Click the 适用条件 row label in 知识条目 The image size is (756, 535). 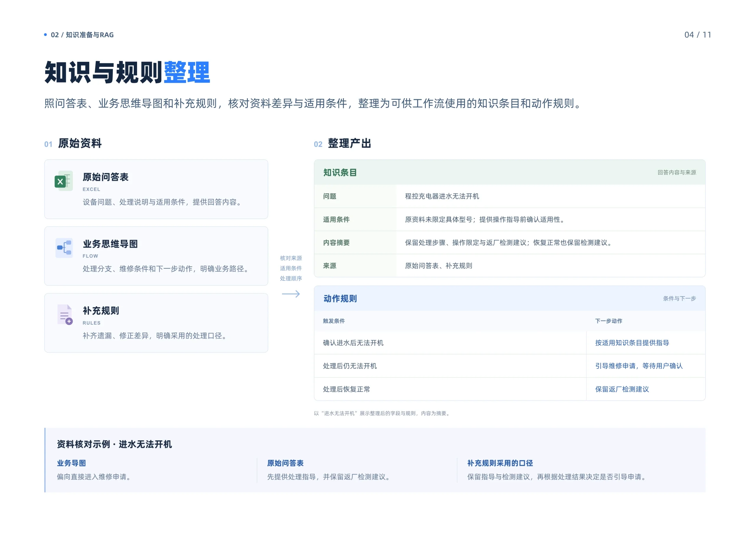tap(336, 220)
